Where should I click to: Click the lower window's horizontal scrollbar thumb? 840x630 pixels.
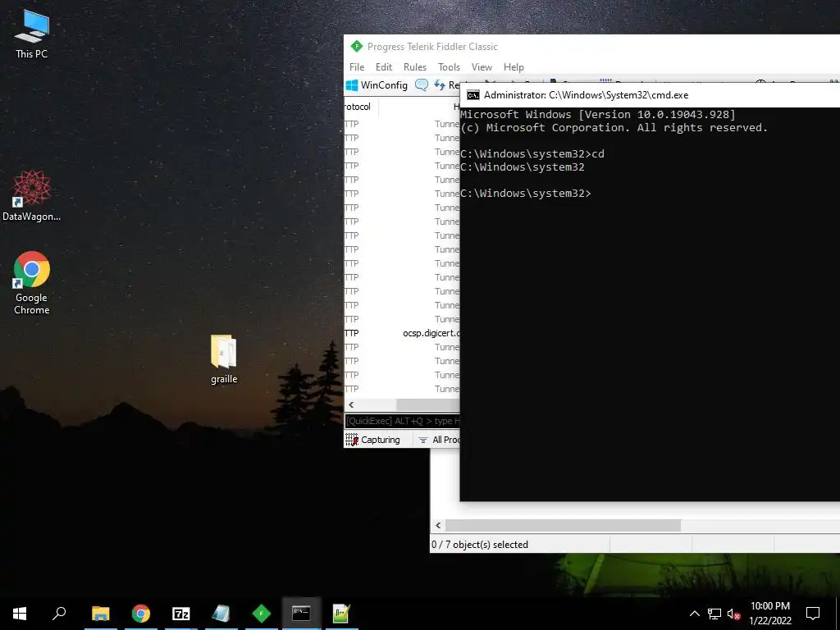(563, 526)
